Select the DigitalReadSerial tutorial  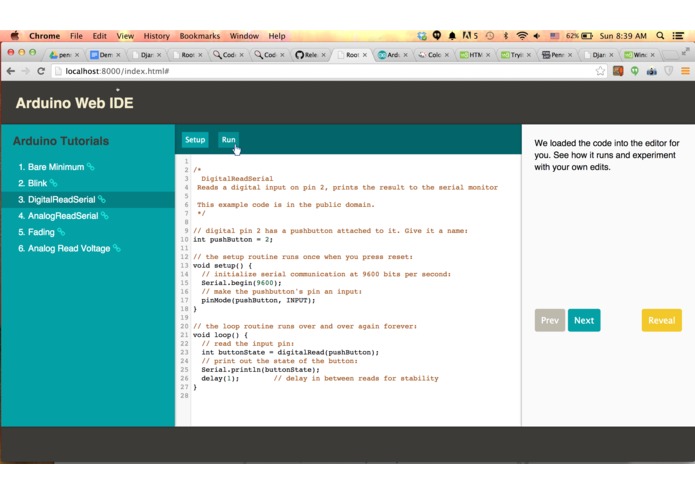click(x=62, y=199)
